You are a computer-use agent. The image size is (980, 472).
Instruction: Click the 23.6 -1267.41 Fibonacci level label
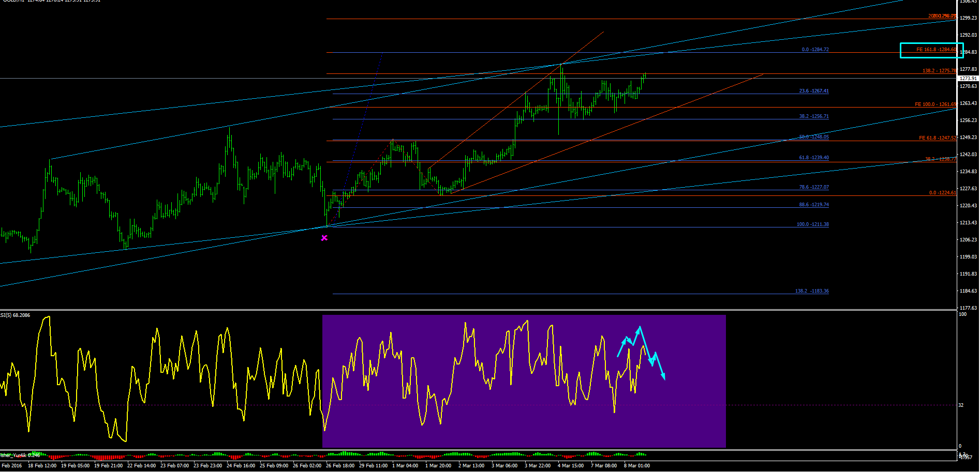click(813, 91)
